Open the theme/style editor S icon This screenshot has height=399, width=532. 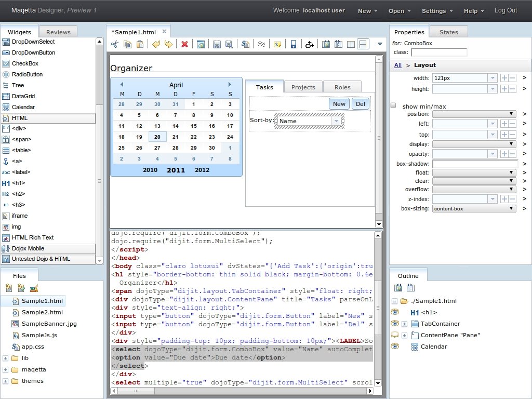click(245, 44)
